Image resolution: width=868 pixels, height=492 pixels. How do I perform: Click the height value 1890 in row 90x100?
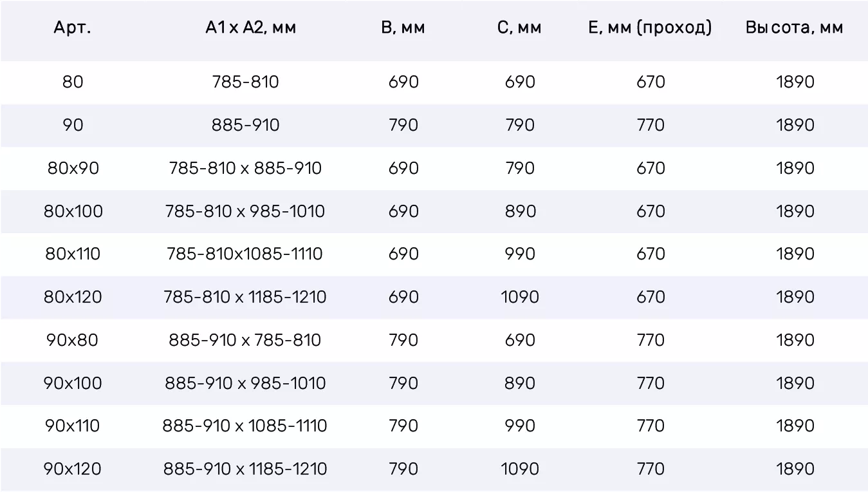[x=795, y=383]
